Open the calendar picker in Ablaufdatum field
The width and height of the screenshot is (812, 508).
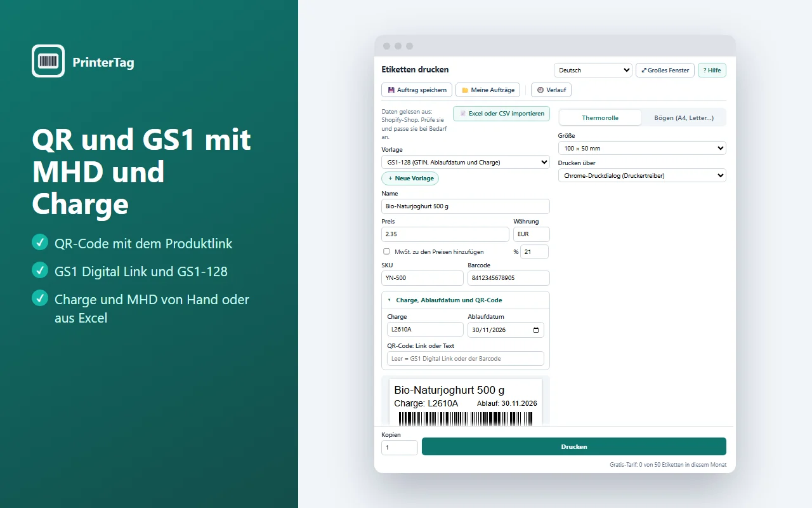[536, 330]
